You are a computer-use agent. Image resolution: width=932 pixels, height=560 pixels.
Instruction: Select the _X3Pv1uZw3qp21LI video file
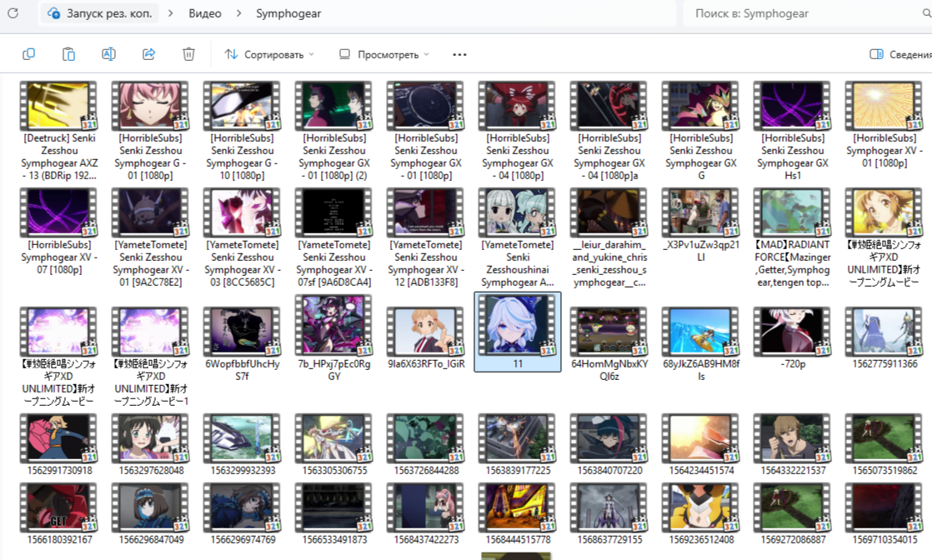pyautogui.click(x=701, y=225)
